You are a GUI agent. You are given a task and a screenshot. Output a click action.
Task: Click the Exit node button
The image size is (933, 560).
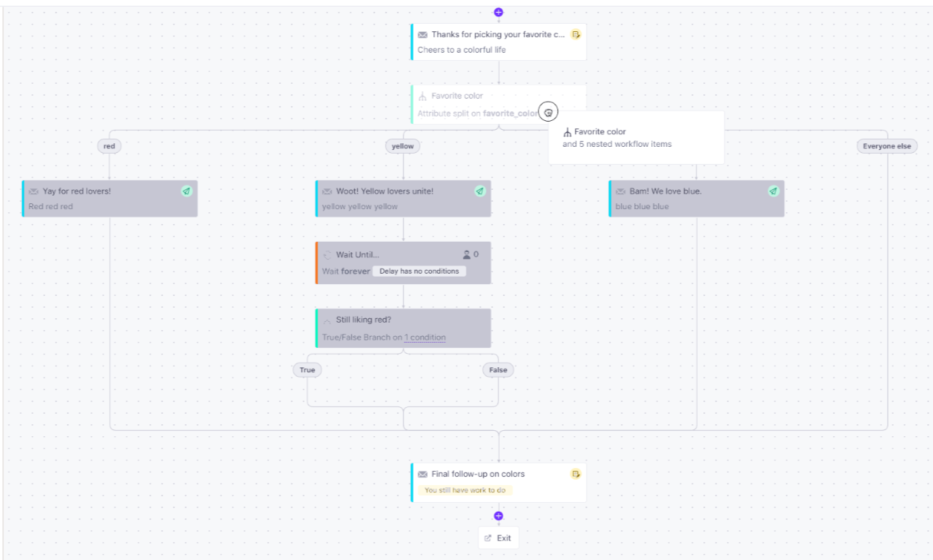point(498,538)
